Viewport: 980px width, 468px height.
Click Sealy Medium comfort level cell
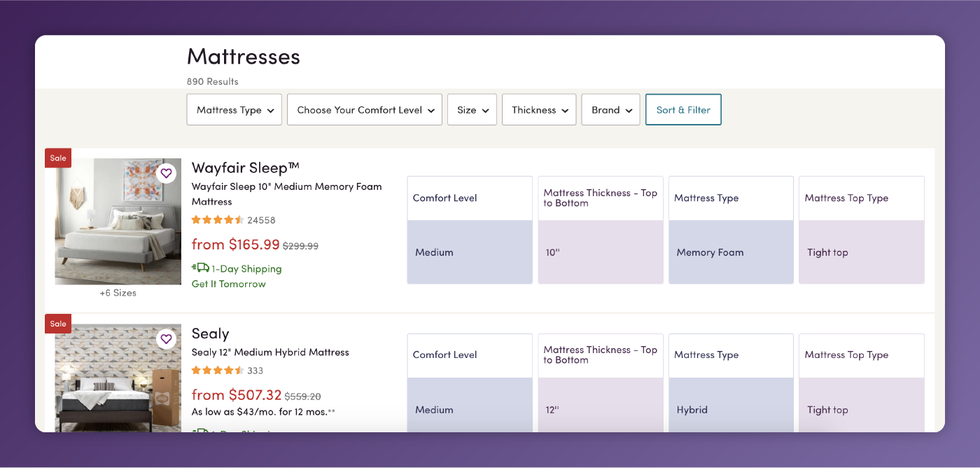(470, 405)
